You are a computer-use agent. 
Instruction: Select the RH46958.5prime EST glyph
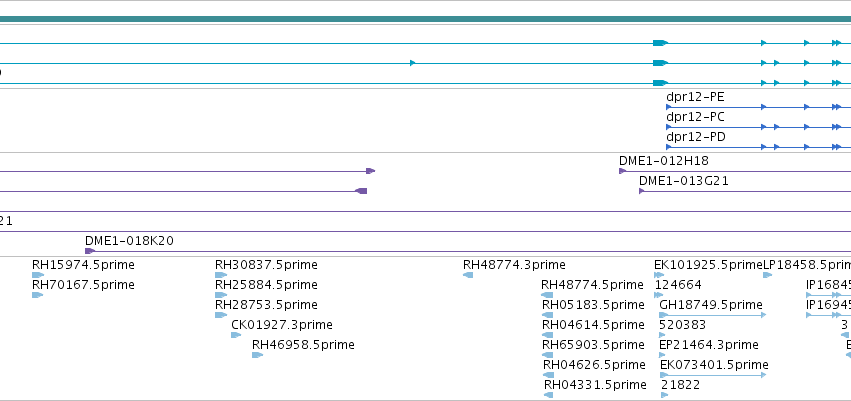[x=257, y=355]
